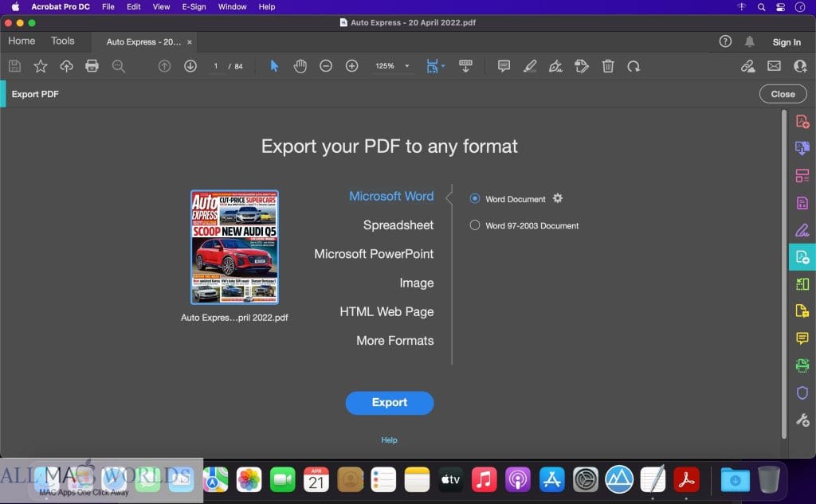The width and height of the screenshot is (816, 504).
Task: Select the Hand tool in the toolbar
Action: [x=300, y=66]
